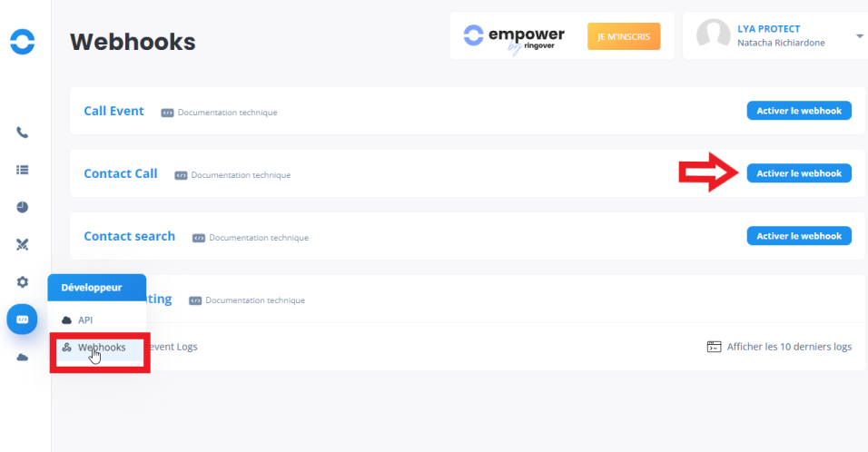Open the settings gear sidebar icon

(23, 282)
